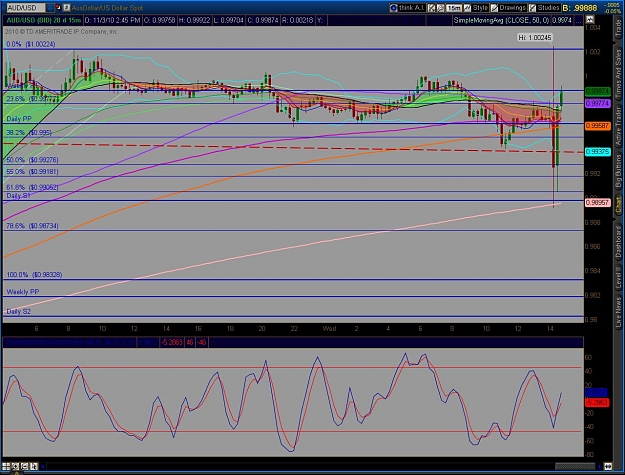The image size is (625, 475).
Task: Click the stochastic study name in the lower panel header
Action: click(x=70, y=342)
